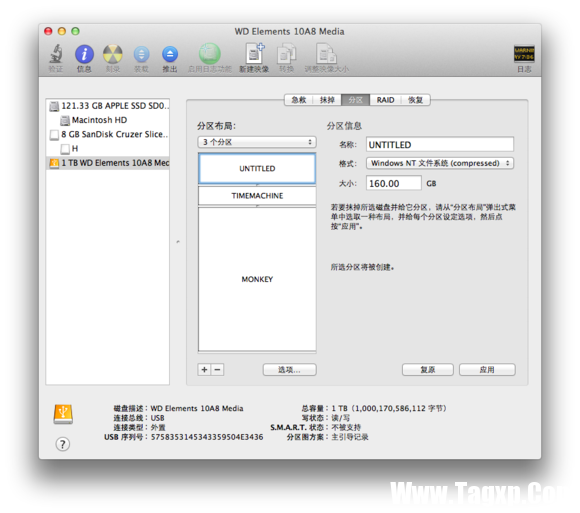580x513 pixels.
Task: Click the partition name field UNTITLED
Action: (440, 145)
